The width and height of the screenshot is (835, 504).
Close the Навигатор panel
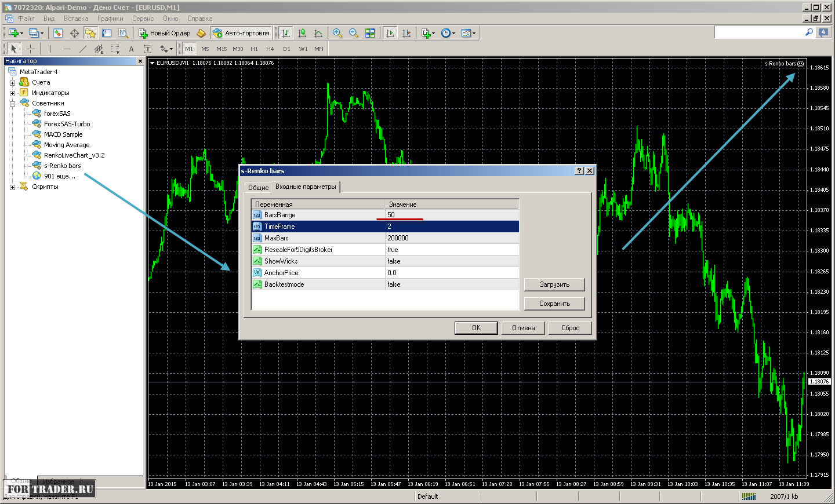[140, 61]
